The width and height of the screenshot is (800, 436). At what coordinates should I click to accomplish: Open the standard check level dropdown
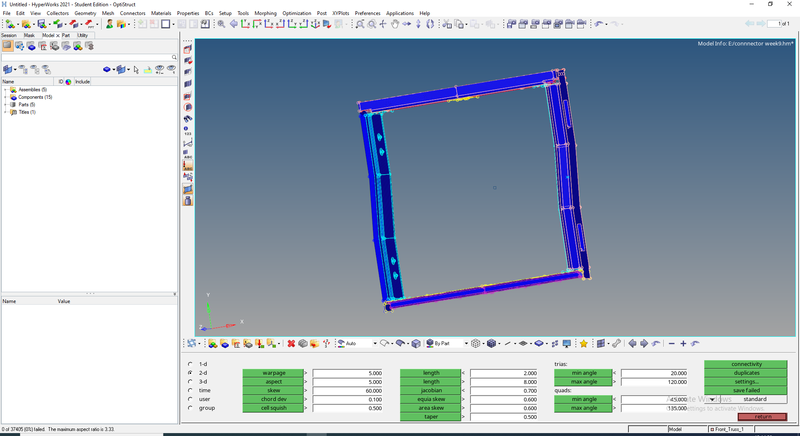pyautogui.click(x=712, y=399)
